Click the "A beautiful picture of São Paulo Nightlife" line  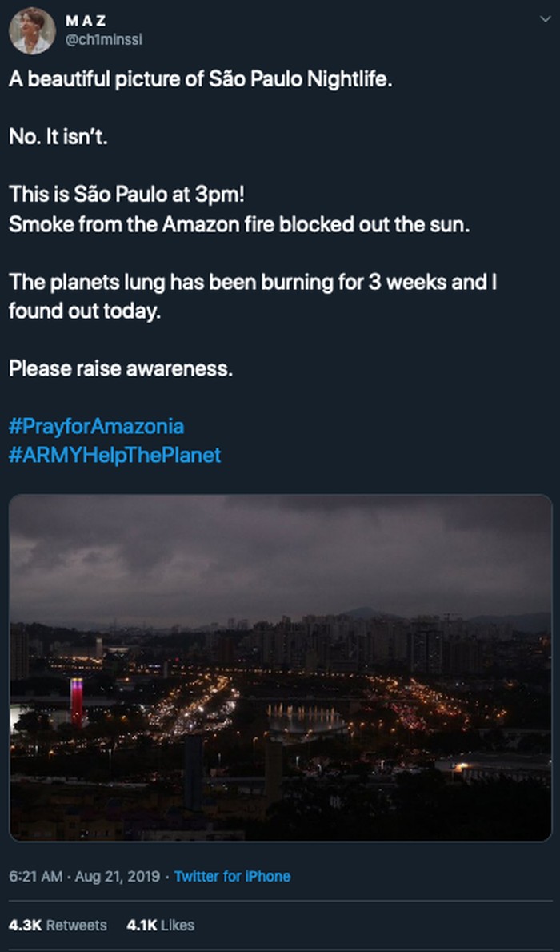pyautogui.click(x=200, y=81)
